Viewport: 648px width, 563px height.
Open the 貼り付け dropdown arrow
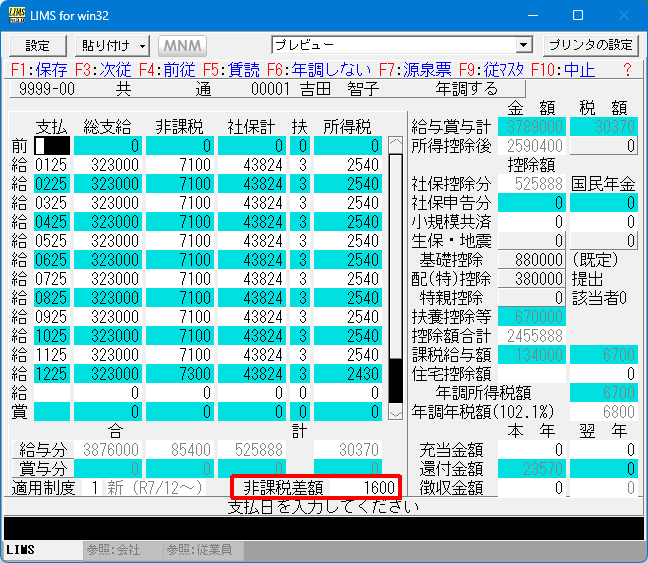143,46
